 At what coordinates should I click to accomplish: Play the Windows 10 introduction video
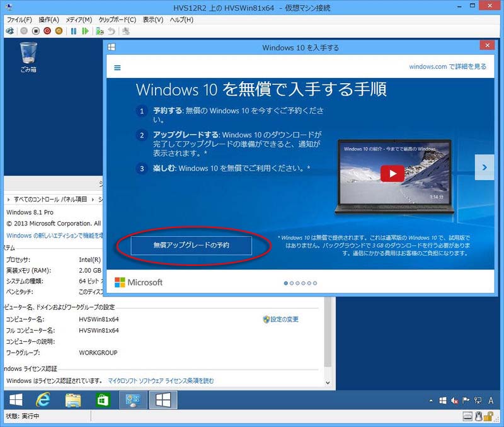coord(392,173)
